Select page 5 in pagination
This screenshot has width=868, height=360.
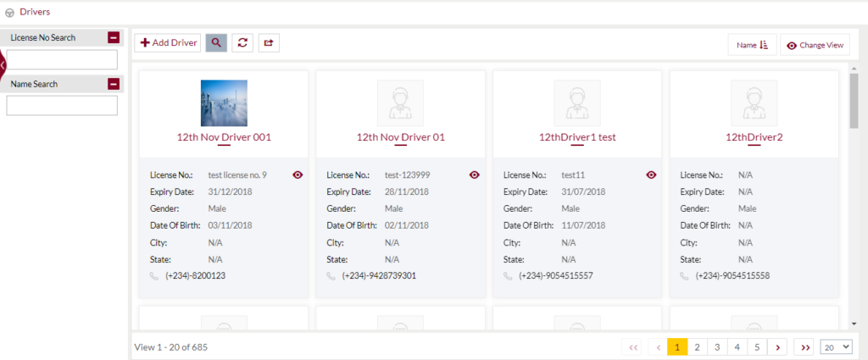pos(757,347)
